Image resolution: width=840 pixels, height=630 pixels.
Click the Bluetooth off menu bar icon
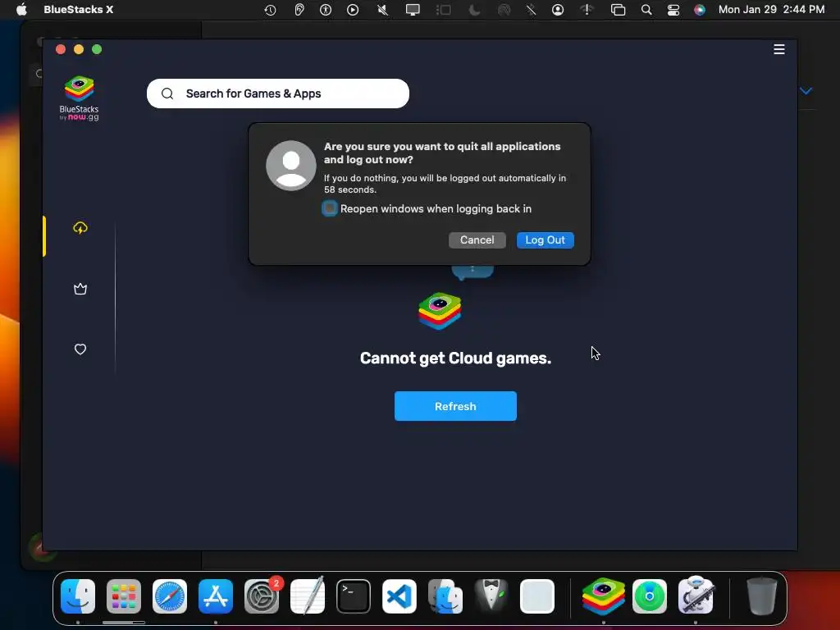[531, 10]
